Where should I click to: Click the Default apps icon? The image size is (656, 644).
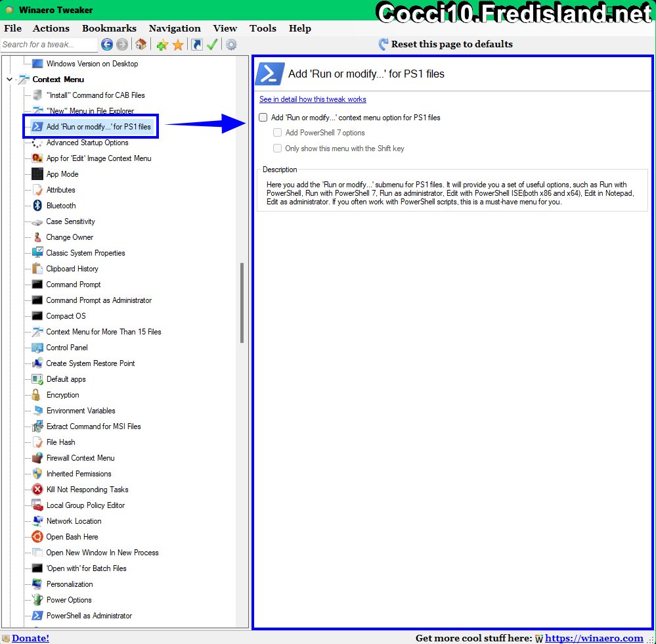point(37,379)
